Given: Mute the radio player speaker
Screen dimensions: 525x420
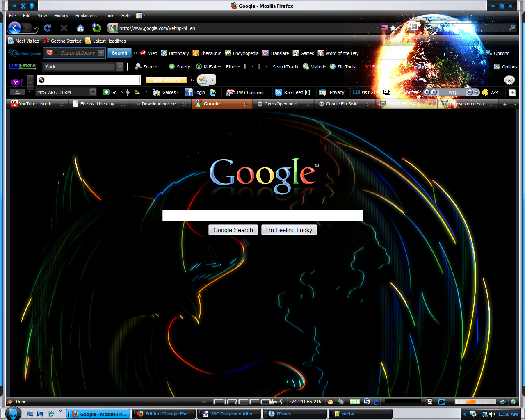Looking at the screenshot, I should point(470,92).
